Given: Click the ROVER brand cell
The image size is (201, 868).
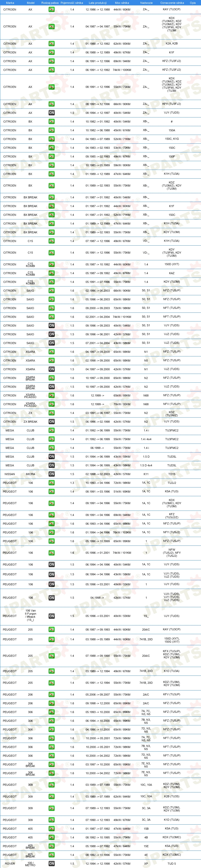Looking at the screenshot, I should coord(10,864).
